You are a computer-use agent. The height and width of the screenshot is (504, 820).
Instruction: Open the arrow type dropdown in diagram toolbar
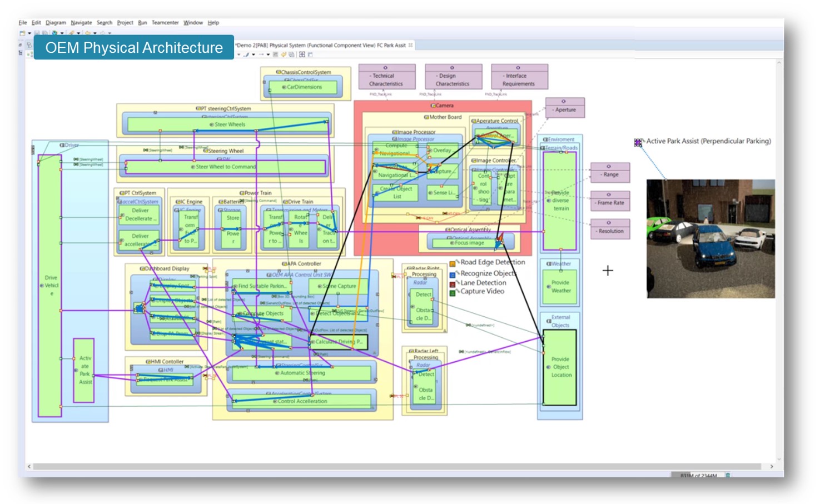point(268,54)
